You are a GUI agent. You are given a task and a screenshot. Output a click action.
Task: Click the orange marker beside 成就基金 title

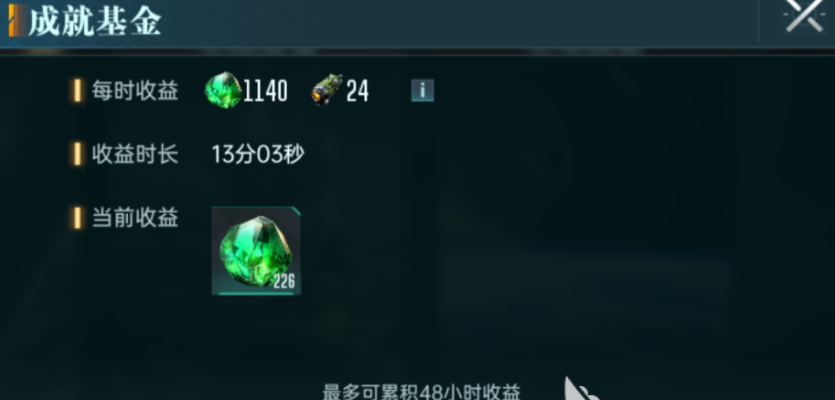[x=17, y=21]
